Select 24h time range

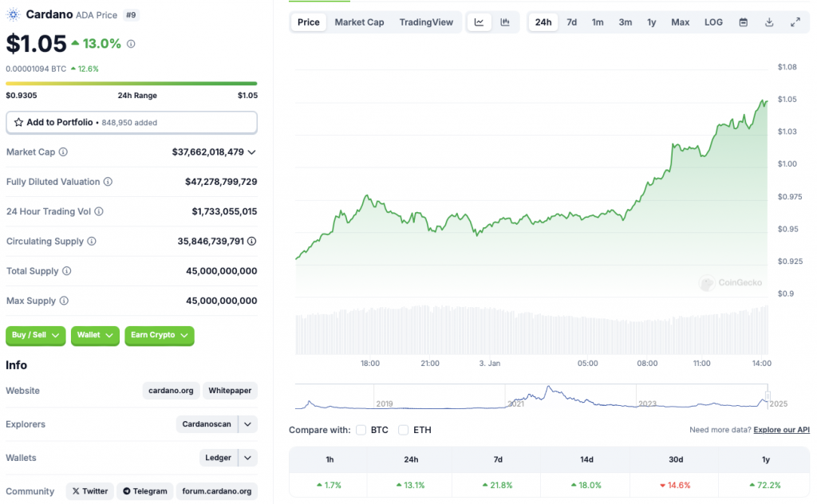pos(543,22)
